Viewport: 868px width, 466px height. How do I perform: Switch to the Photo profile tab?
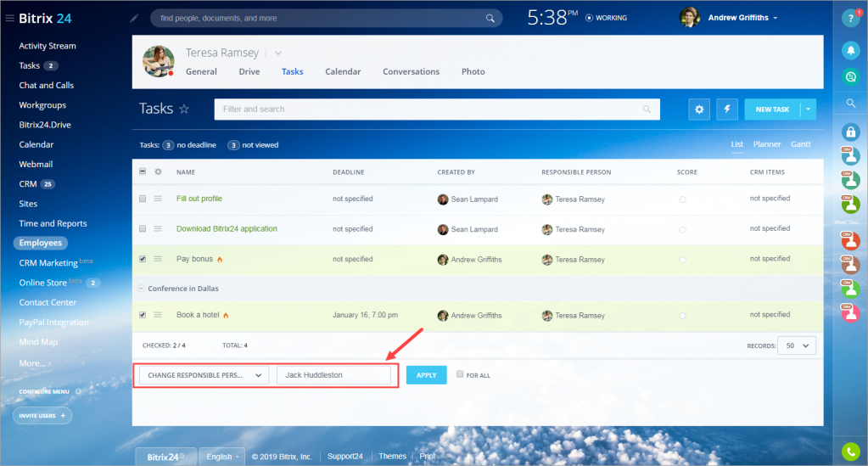coord(473,71)
